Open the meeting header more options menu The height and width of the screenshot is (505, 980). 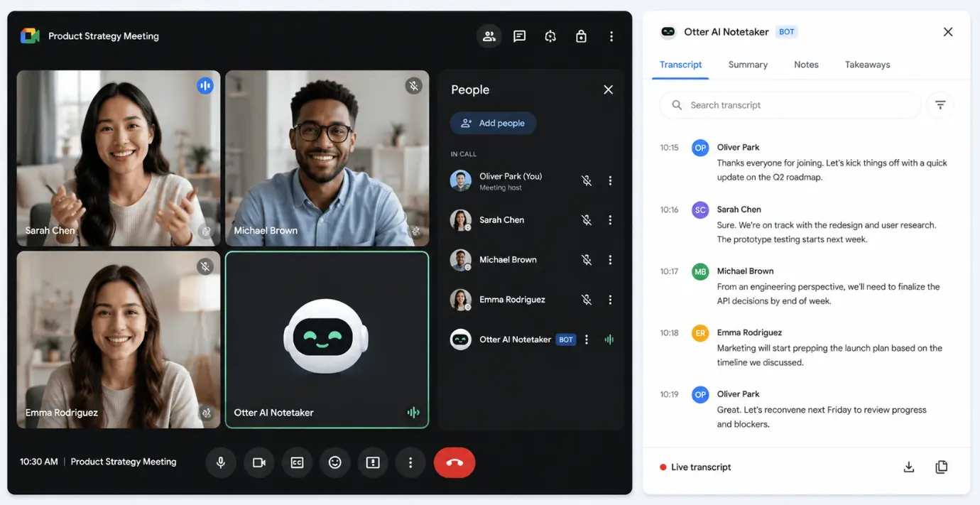click(611, 36)
